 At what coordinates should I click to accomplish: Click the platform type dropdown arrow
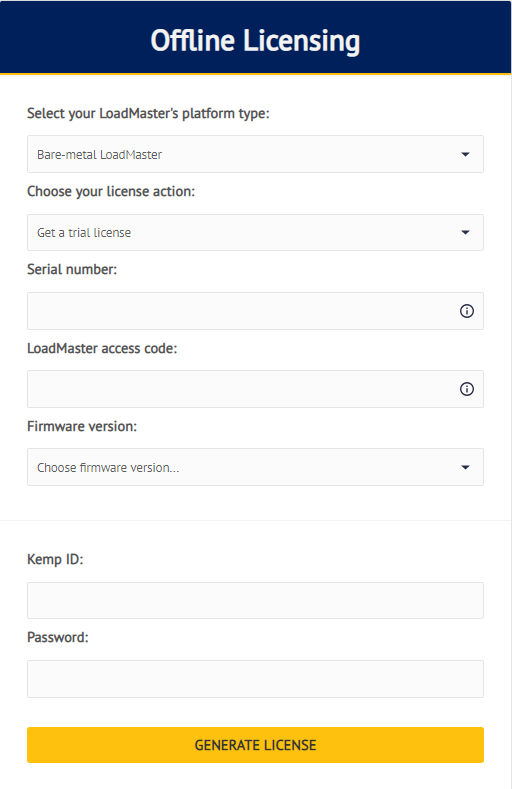click(x=465, y=154)
